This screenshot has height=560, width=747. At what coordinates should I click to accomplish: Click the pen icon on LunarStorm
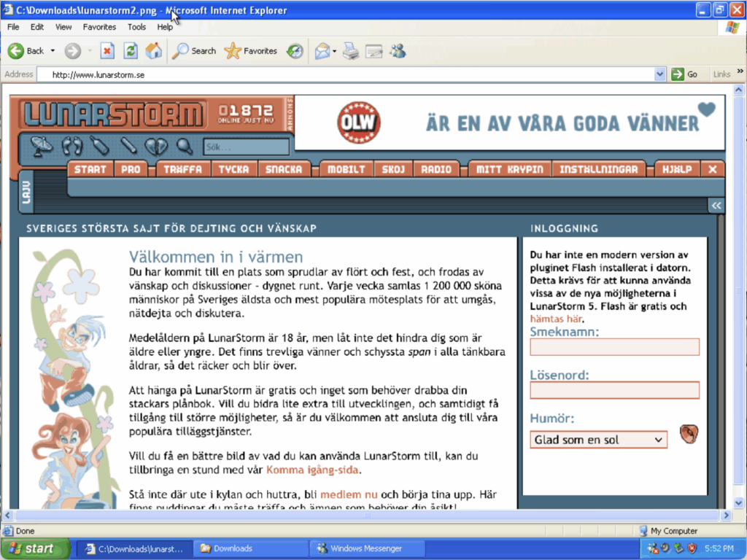coord(128,146)
